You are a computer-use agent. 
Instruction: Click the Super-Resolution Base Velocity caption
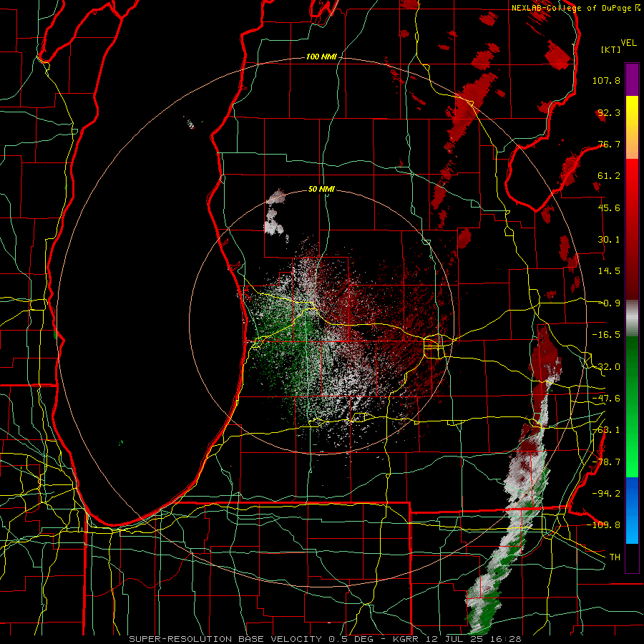(325, 639)
